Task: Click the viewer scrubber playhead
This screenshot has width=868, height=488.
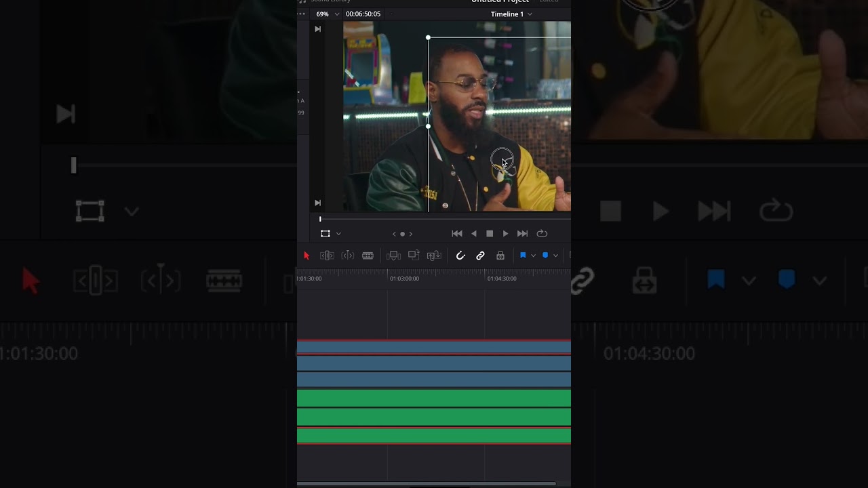Action: click(320, 219)
